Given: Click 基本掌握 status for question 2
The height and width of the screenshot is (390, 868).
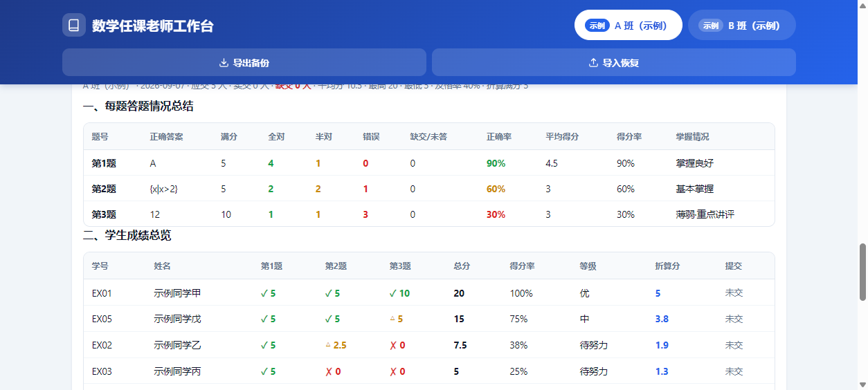Looking at the screenshot, I should coord(695,189).
